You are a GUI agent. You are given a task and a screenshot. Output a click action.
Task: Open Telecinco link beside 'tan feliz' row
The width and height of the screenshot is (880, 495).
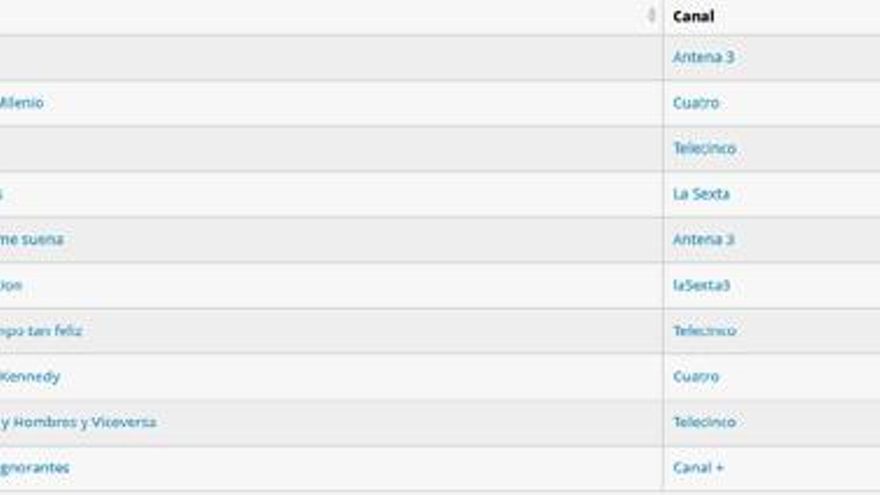tap(704, 331)
